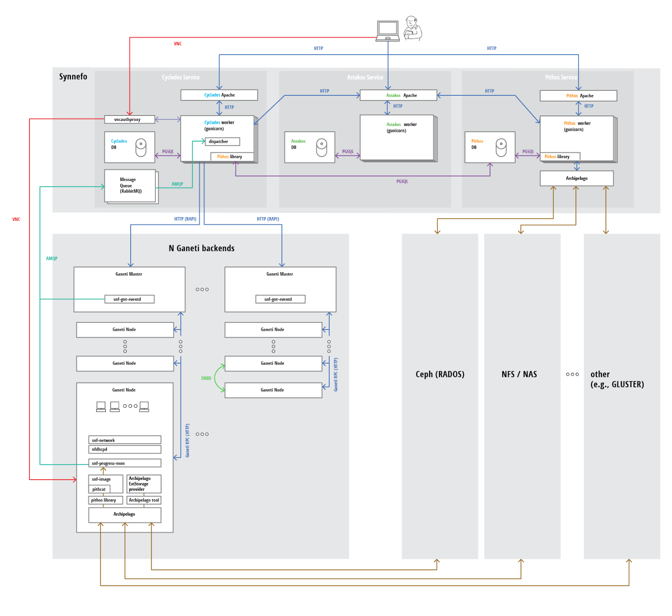672x616 pixels.
Task: Click the Cyclades worker (gunicorn) label
Action: click(219, 126)
